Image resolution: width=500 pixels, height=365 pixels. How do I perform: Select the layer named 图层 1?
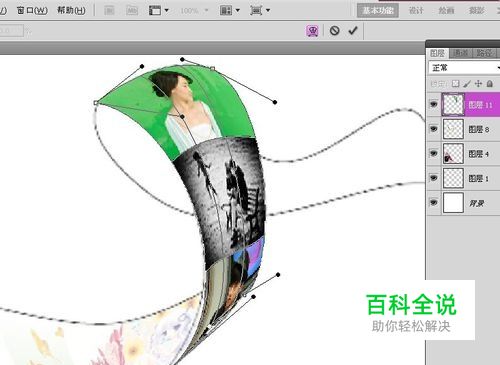click(479, 178)
